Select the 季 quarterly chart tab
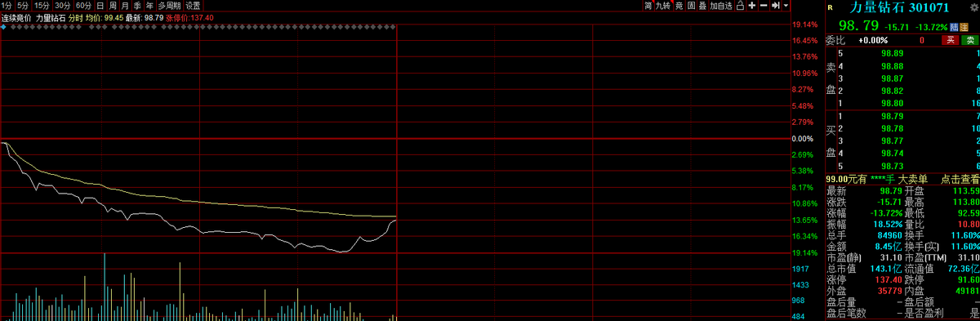980x321 pixels. [137, 5]
